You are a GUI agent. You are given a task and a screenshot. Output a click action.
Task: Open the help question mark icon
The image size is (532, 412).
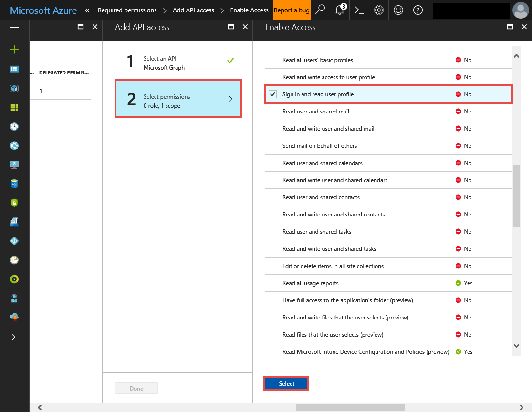418,10
